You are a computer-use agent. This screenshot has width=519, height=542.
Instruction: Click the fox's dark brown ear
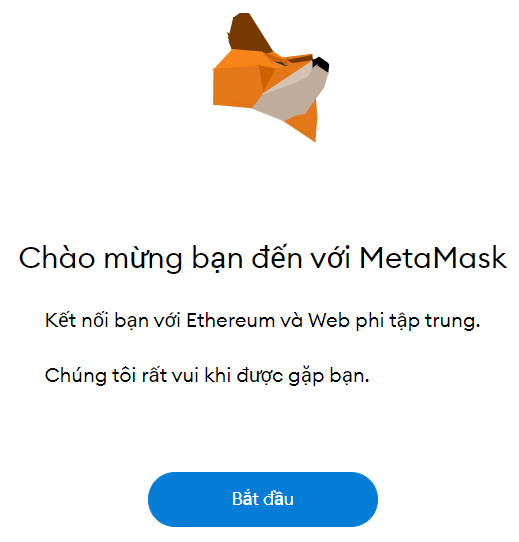click(249, 34)
